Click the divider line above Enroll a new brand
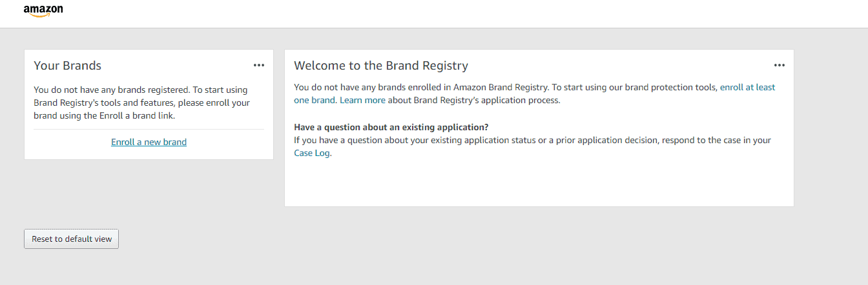Image resolution: width=868 pixels, height=285 pixels. click(x=149, y=129)
